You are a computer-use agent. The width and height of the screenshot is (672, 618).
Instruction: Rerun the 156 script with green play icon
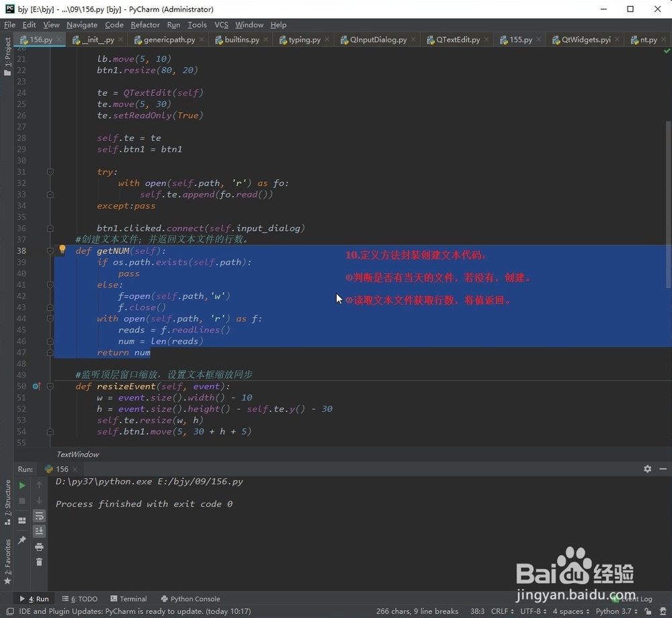tap(22, 485)
